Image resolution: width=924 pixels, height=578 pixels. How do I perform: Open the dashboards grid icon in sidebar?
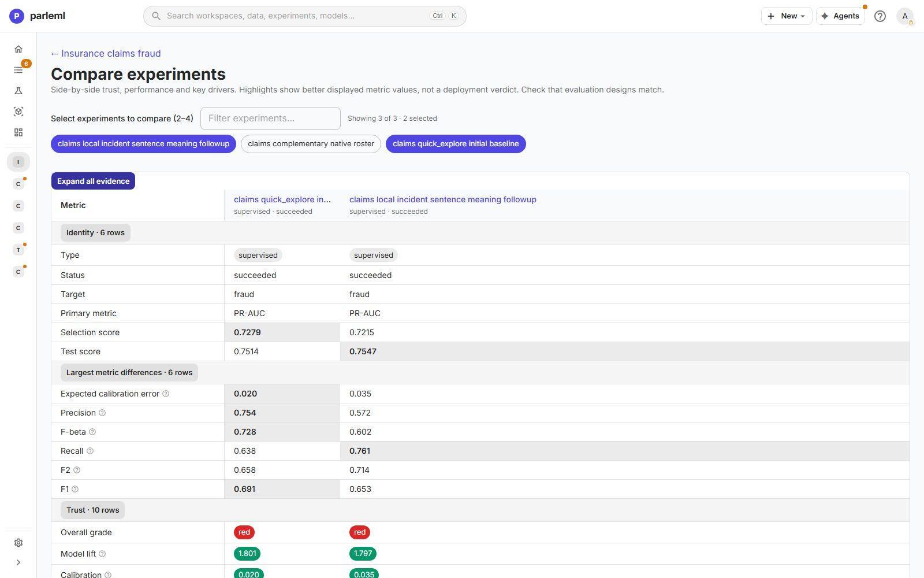tap(18, 132)
